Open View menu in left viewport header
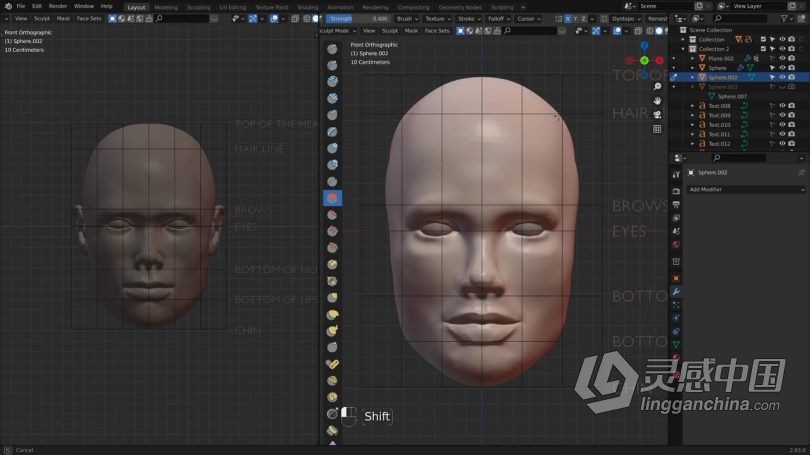810x455 pixels. (x=21, y=19)
